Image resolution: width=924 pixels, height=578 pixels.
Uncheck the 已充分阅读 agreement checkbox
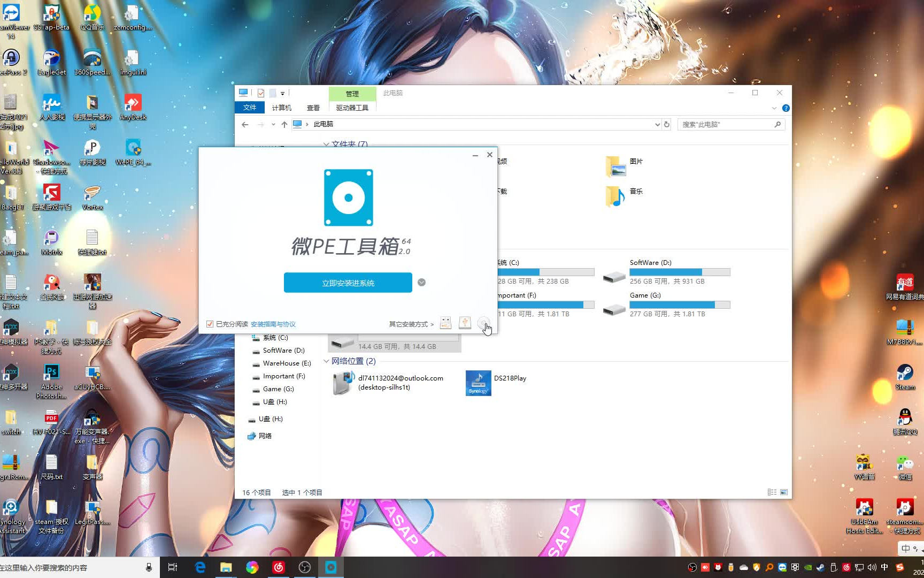point(210,324)
